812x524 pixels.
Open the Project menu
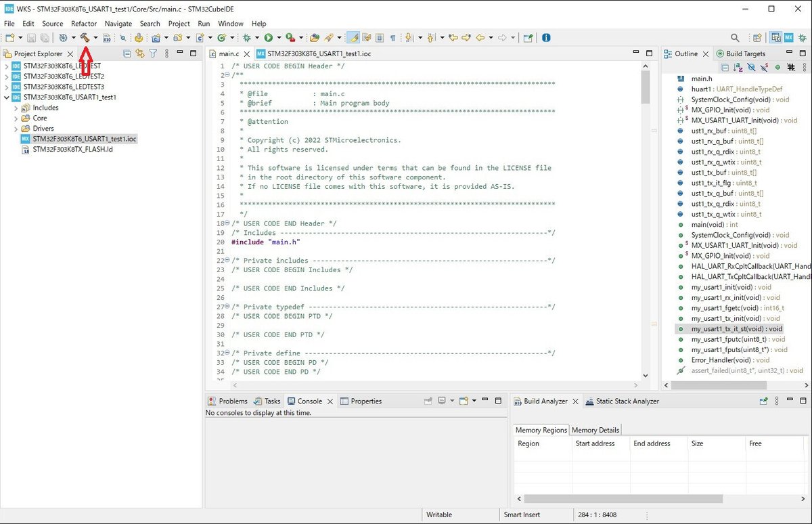[179, 23]
